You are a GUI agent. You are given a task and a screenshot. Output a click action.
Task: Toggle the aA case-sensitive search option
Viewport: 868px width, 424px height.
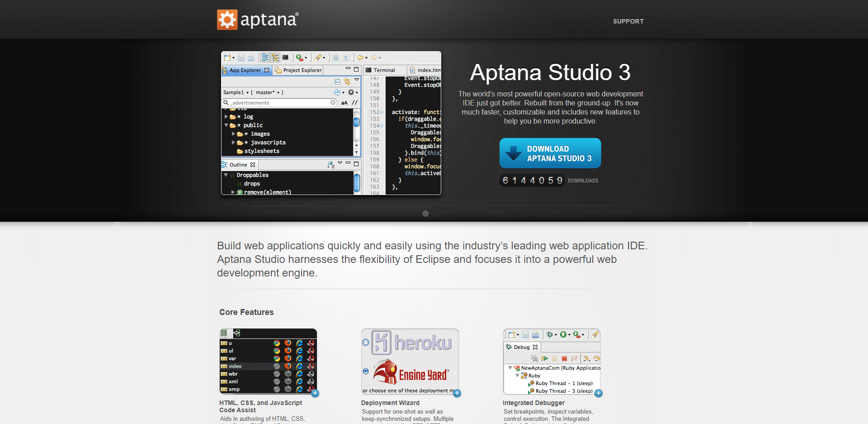pyautogui.click(x=344, y=103)
